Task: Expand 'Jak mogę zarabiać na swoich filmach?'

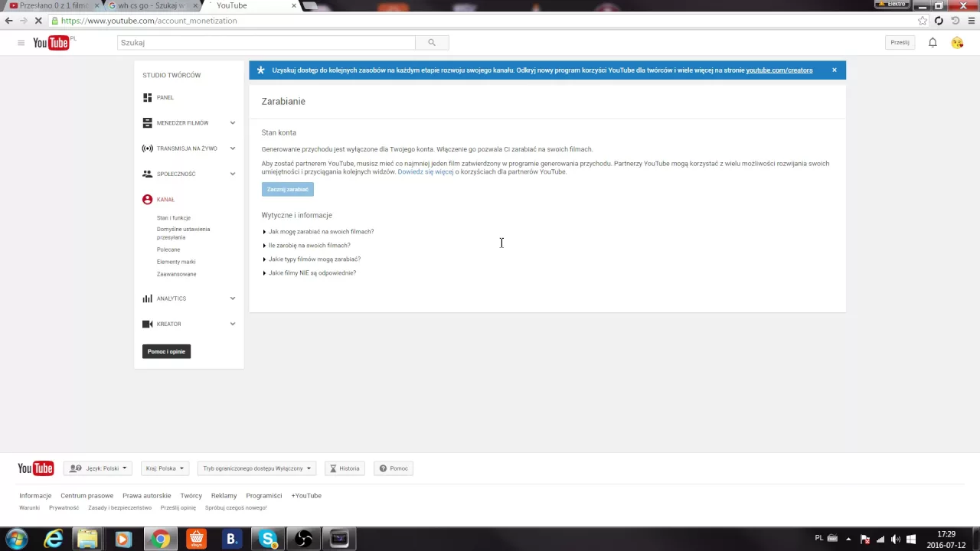Action: coord(318,231)
